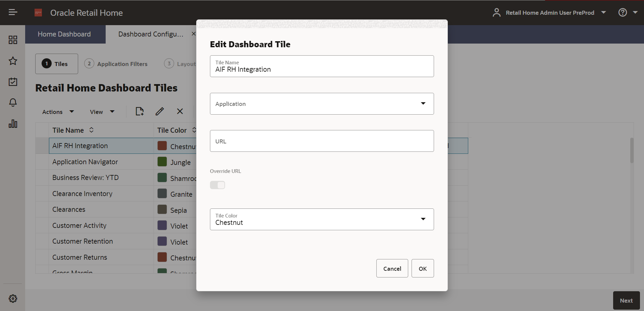644x311 pixels.
Task: Open the Favorites star icon in sidebar
Action: click(x=13, y=61)
